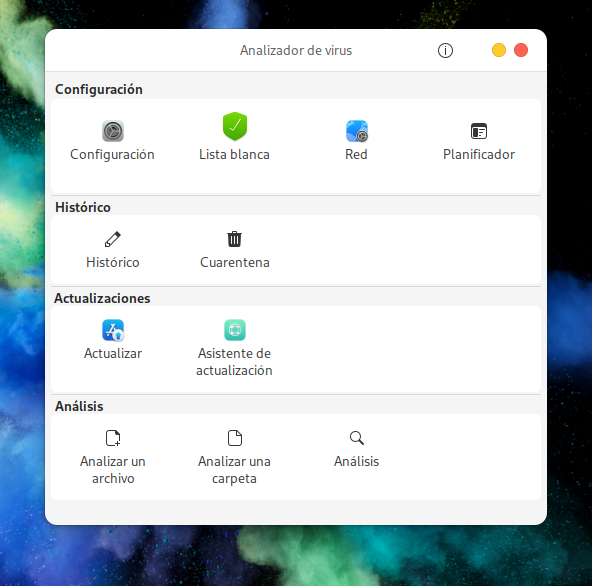Show the About info icon in title bar
Screen dimensions: 592x586
pos(445,50)
